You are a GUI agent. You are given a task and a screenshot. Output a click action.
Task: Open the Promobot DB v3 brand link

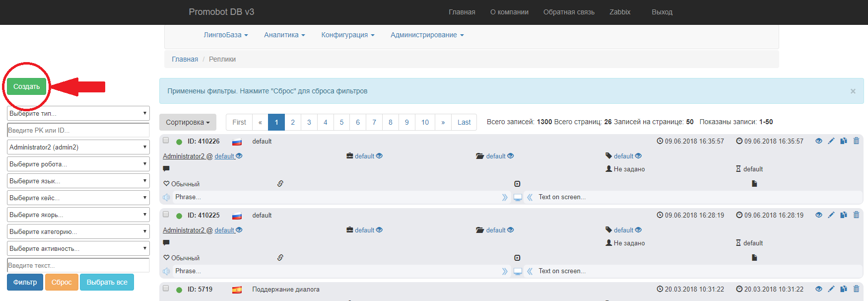[221, 12]
